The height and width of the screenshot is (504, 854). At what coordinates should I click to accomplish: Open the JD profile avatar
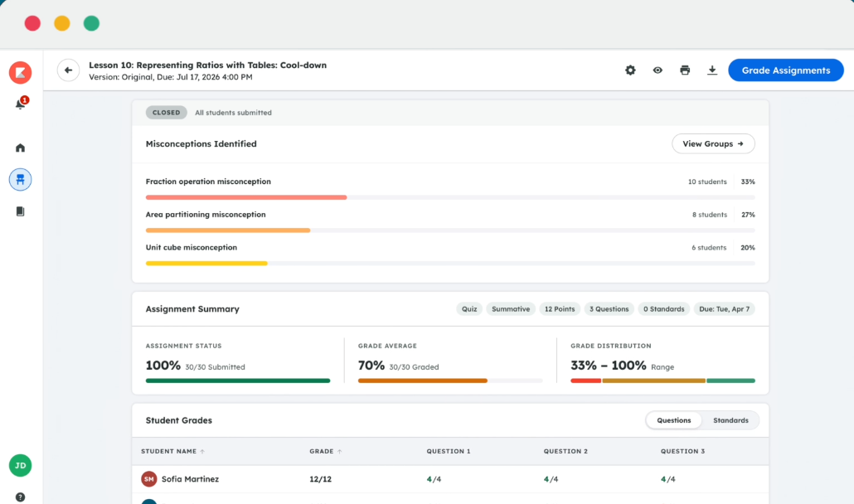(20, 465)
